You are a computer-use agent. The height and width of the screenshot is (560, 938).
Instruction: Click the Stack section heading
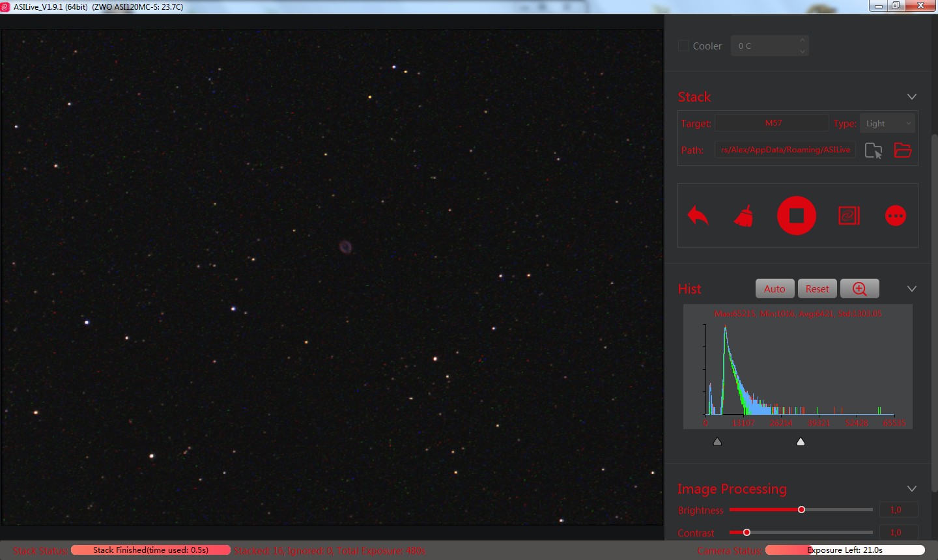694,97
